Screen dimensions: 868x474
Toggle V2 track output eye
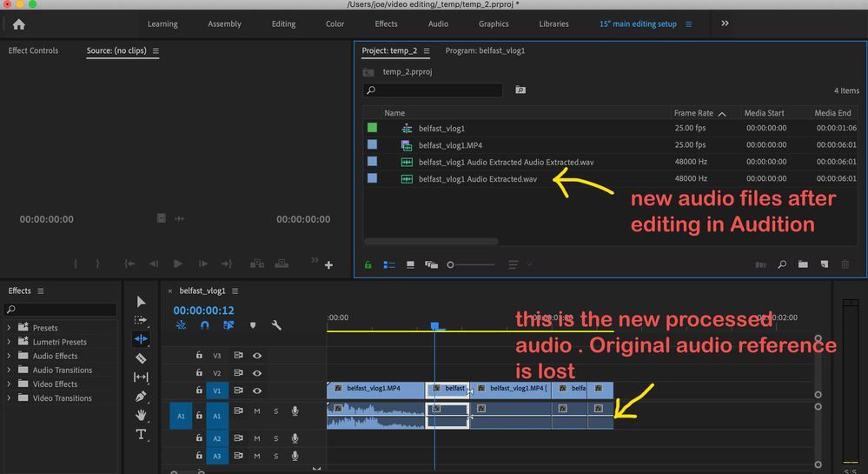[x=257, y=373]
